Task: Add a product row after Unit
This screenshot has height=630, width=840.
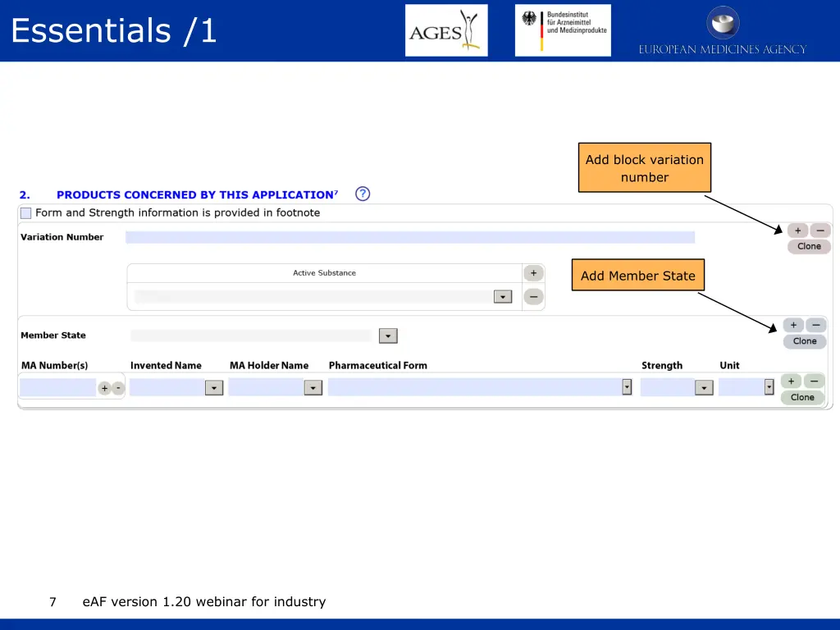Action: click(791, 381)
